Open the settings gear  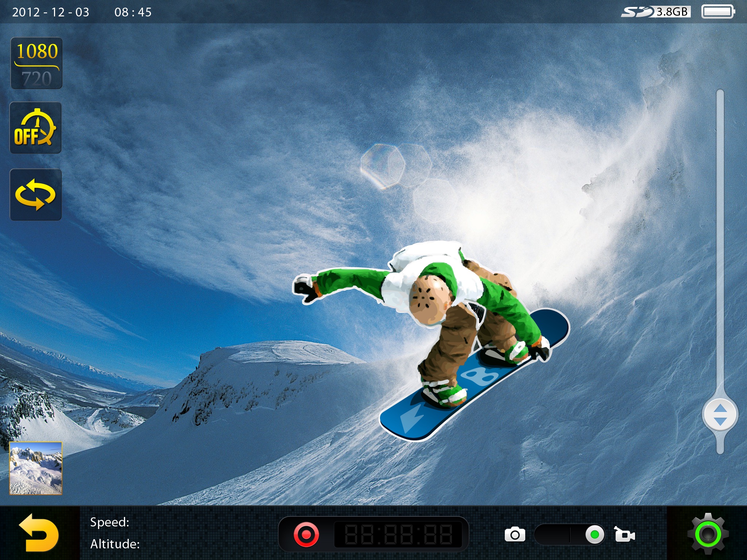click(708, 534)
